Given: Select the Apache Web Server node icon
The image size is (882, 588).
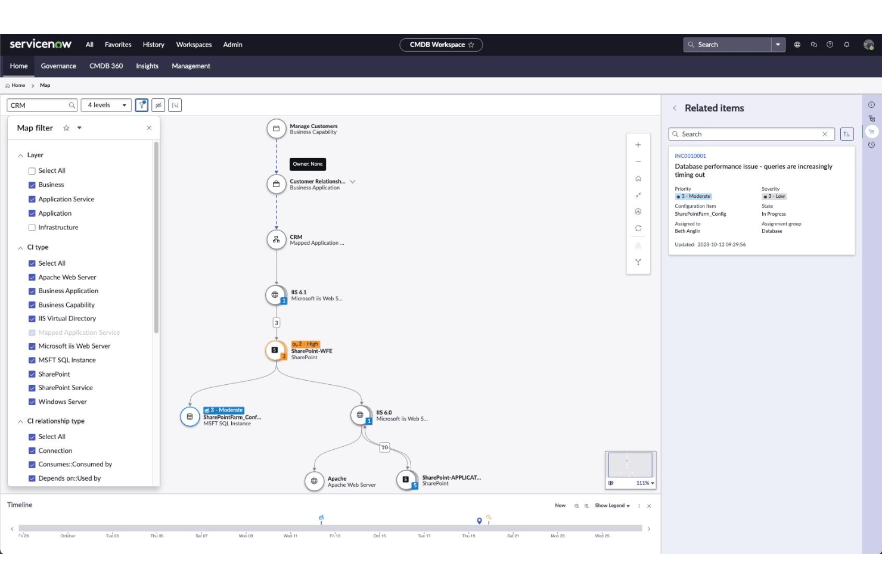Looking at the screenshot, I should coord(314,481).
